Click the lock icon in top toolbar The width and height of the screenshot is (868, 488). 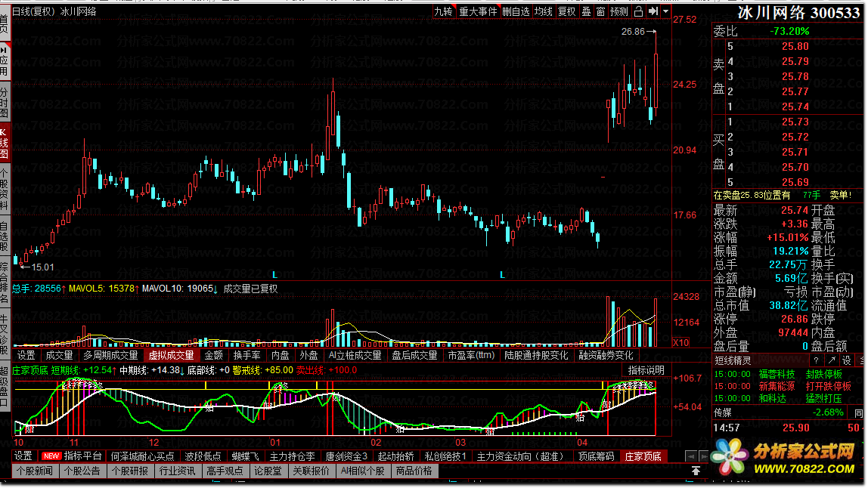coord(637,11)
